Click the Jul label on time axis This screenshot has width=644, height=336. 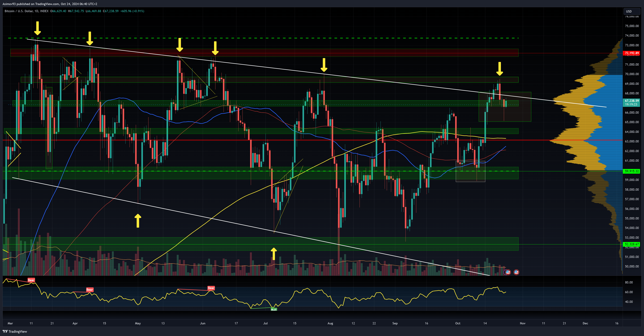(265, 323)
